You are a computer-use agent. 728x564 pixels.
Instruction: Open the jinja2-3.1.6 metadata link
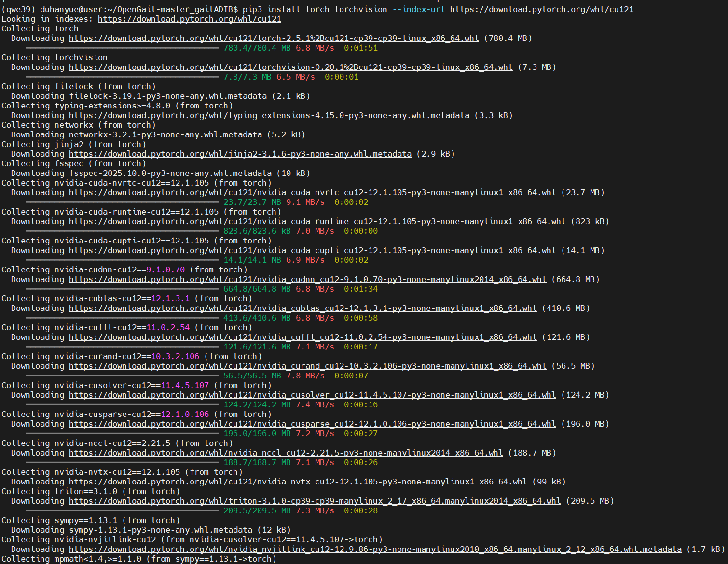pos(240,154)
